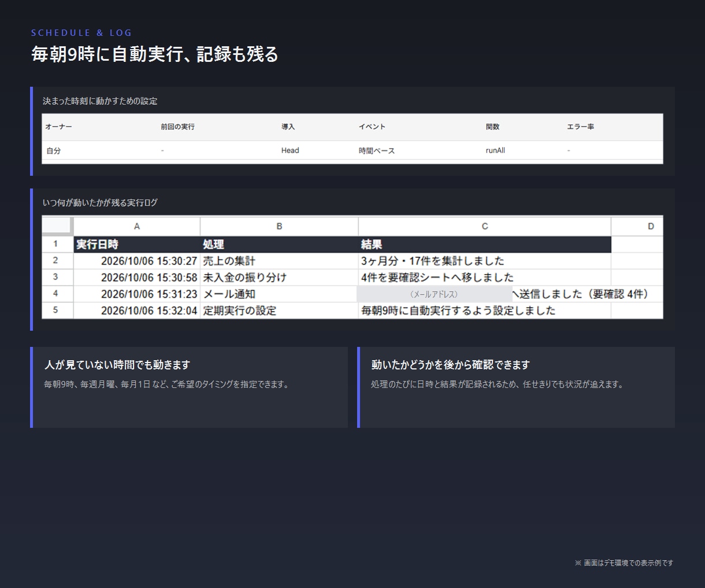The height and width of the screenshot is (588, 705).
Task: Select cell 2026/10/06 15:30:27
Action: (137, 261)
